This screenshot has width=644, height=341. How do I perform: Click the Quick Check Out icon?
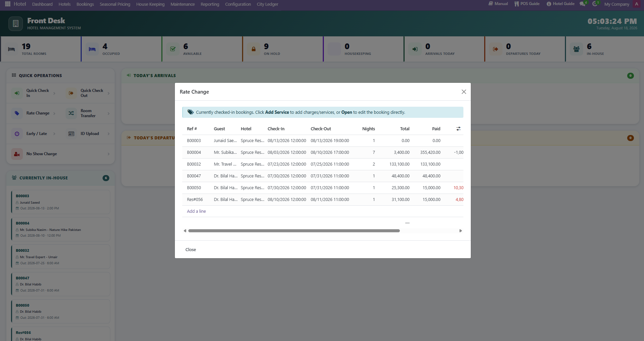coord(71,93)
